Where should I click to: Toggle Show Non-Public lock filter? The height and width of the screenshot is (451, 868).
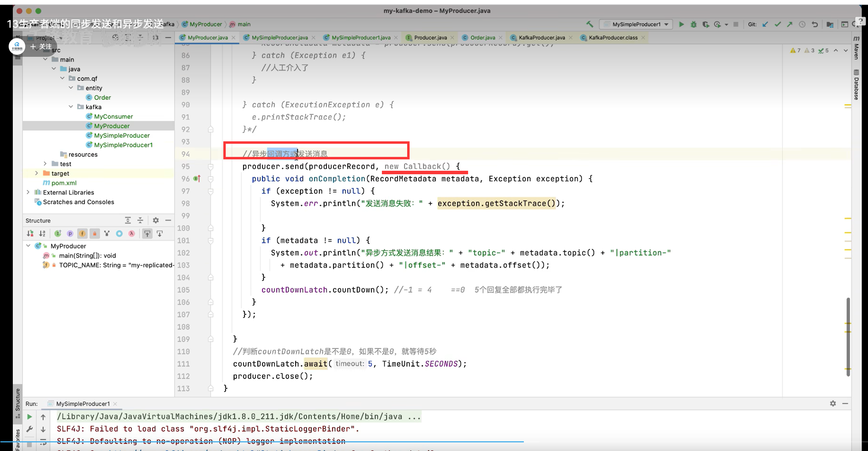click(x=95, y=233)
